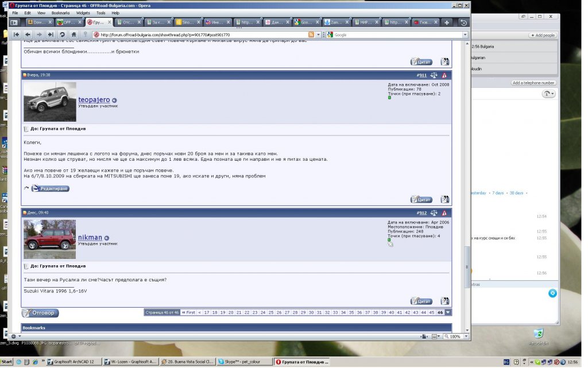
Task: Open Recycle Bin on desktop
Action: click(x=539, y=336)
